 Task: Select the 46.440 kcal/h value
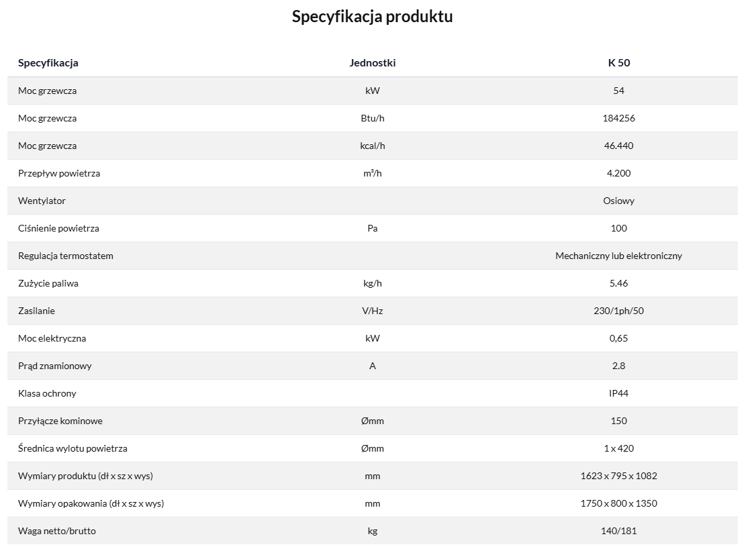pyautogui.click(x=618, y=146)
